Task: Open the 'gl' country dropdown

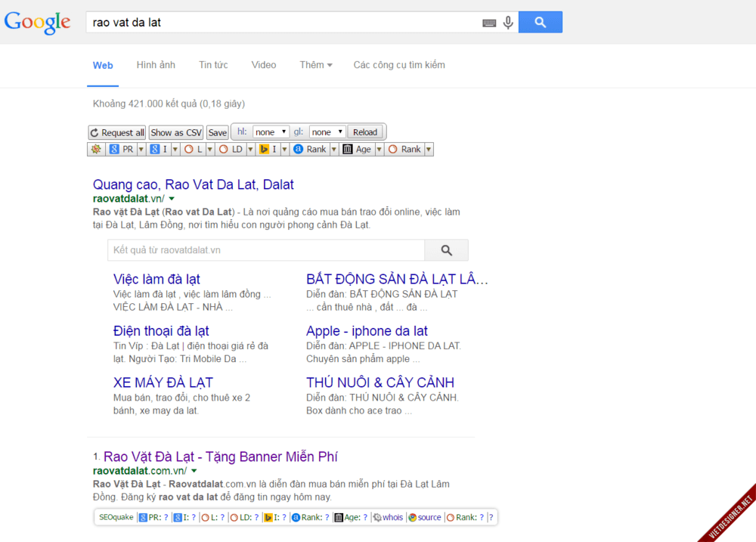Action: click(327, 132)
